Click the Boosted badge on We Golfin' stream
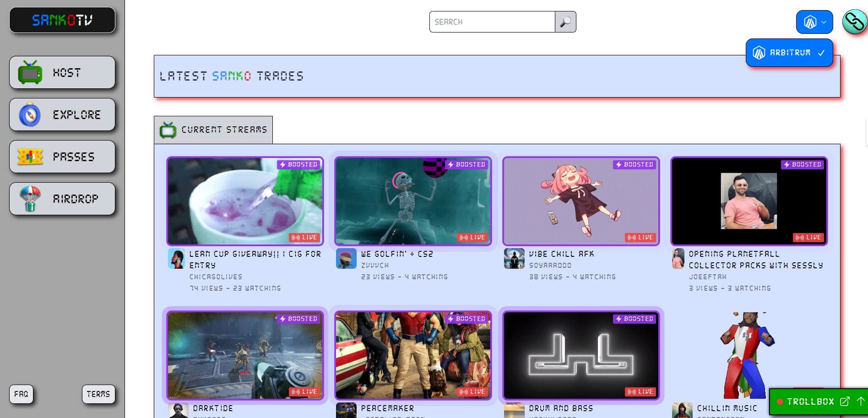868x418 pixels. point(467,165)
